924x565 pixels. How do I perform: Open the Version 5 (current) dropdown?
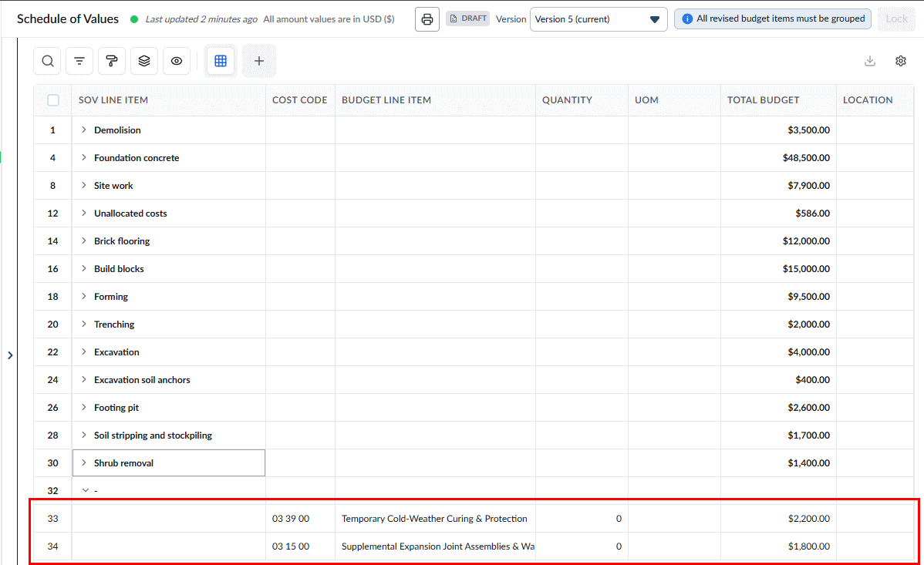point(598,18)
